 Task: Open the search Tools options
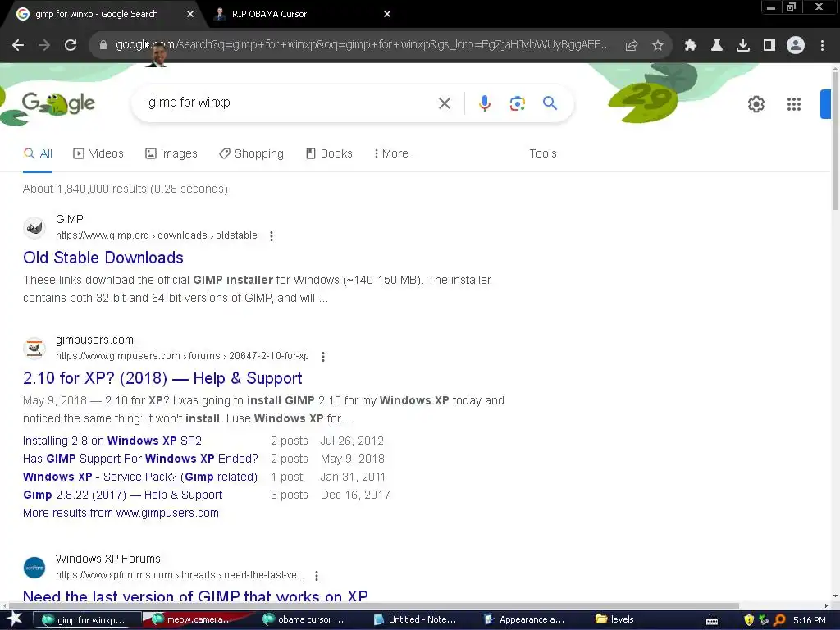coord(543,153)
